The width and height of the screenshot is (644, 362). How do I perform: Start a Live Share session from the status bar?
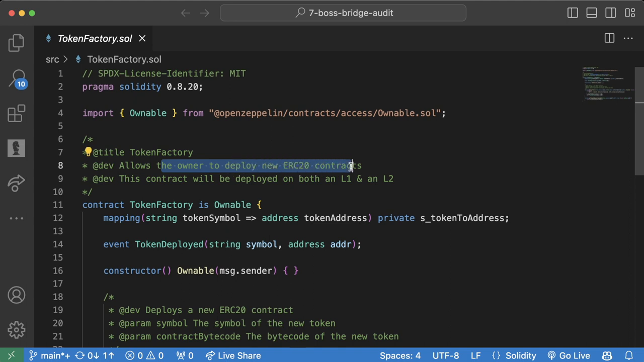(233, 355)
